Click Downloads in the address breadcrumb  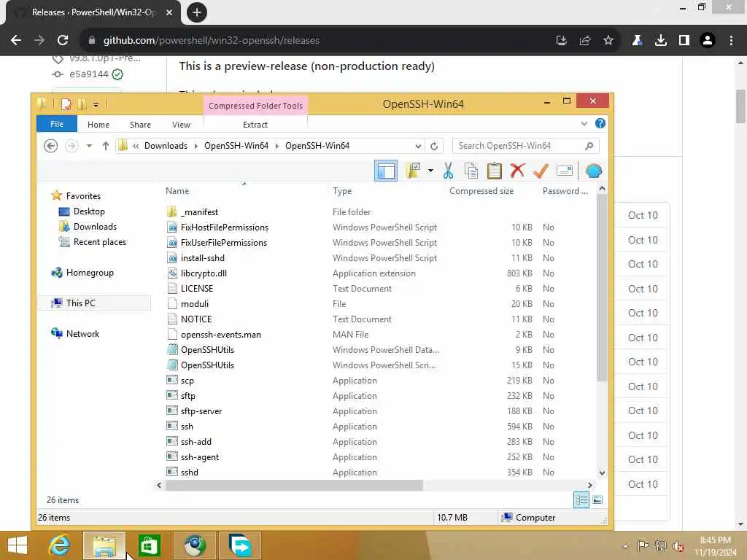(166, 146)
